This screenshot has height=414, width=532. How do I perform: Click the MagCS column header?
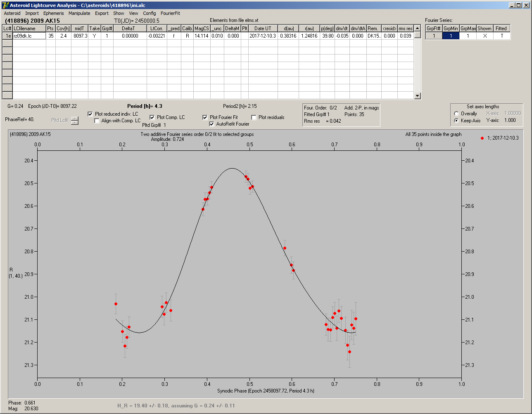tap(202, 29)
